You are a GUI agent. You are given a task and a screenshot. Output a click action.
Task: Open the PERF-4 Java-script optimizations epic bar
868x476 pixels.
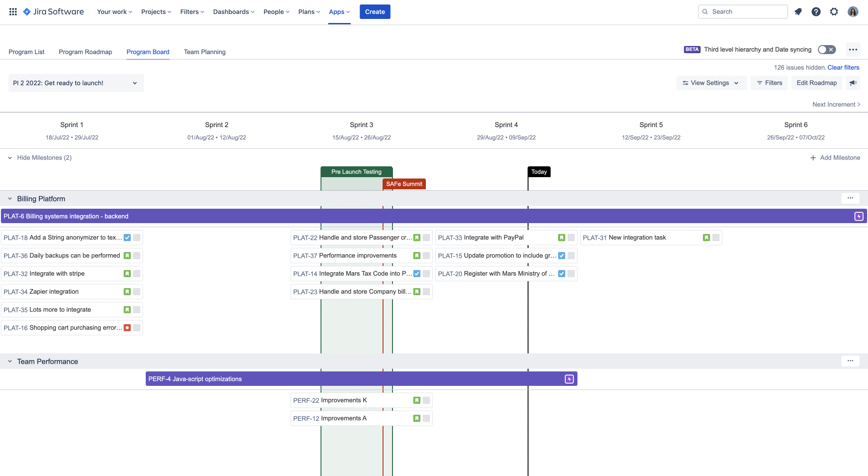pyautogui.click(x=361, y=379)
